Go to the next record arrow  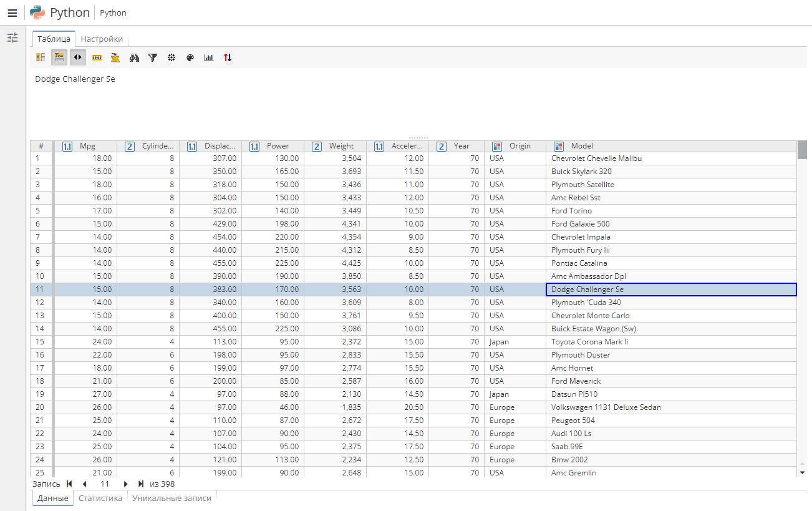pyautogui.click(x=125, y=484)
